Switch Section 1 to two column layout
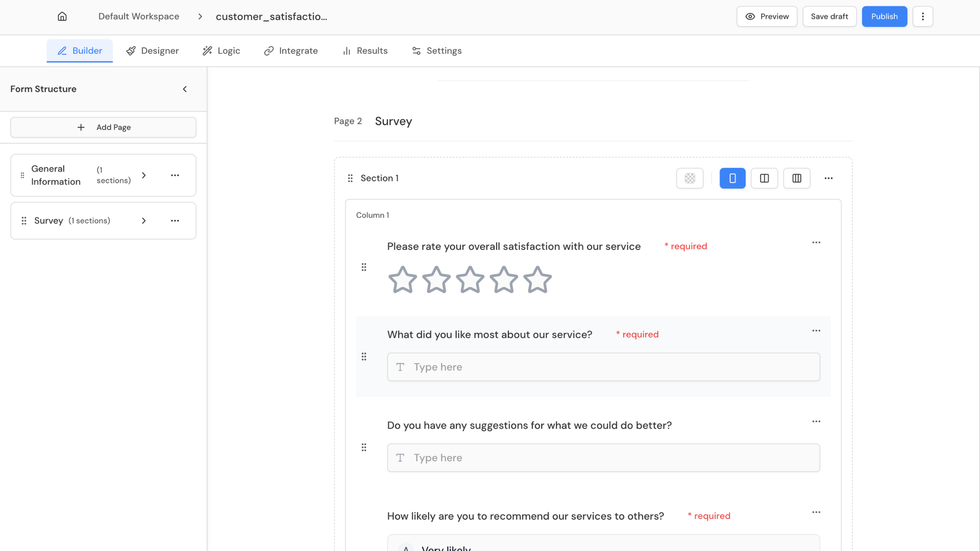 click(764, 178)
